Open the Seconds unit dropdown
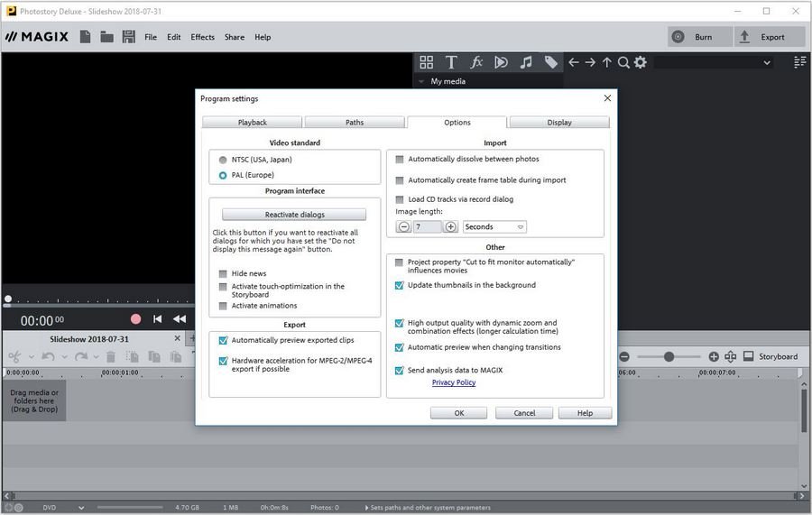Viewport: 812px width, 515px height. click(x=494, y=227)
